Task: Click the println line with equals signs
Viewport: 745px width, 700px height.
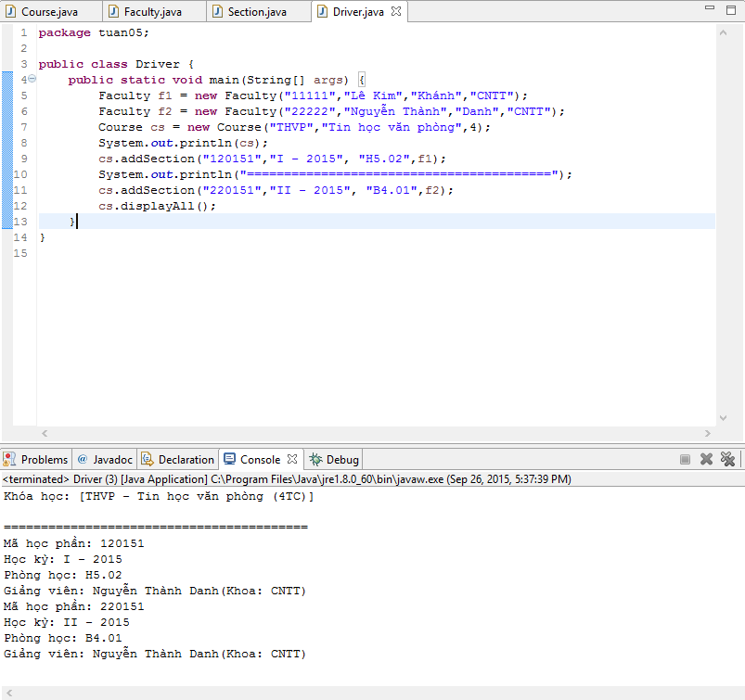Action: coord(335,173)
